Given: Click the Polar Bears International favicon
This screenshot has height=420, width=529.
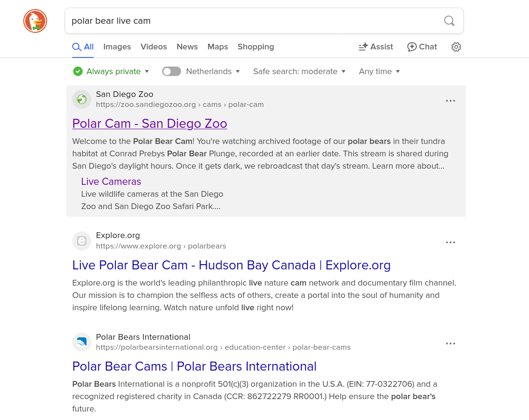Looking at the screenshot, I should (82, 342).
